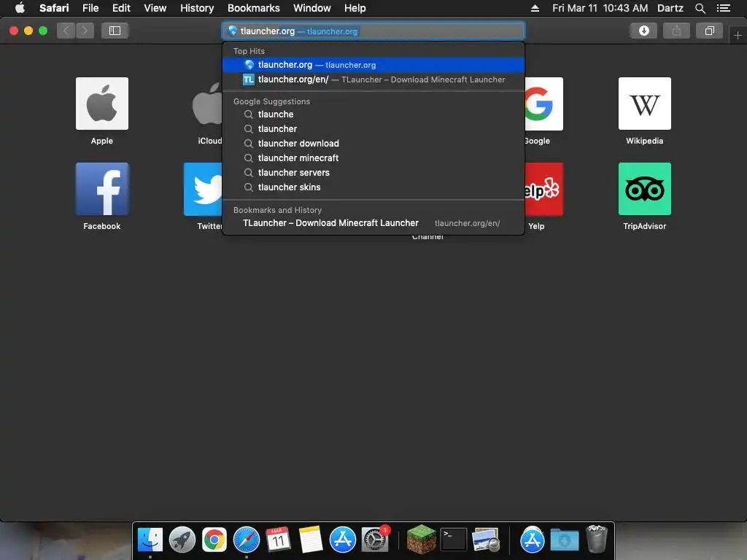Open the TripAdvisor favorite tile

point(645,189)
